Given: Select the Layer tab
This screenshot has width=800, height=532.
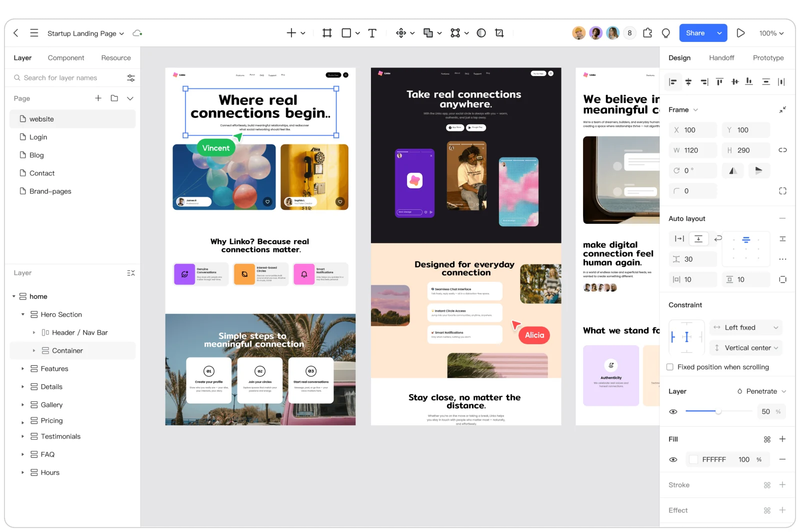Looking at the screenshot, I should tap(22, 58).
